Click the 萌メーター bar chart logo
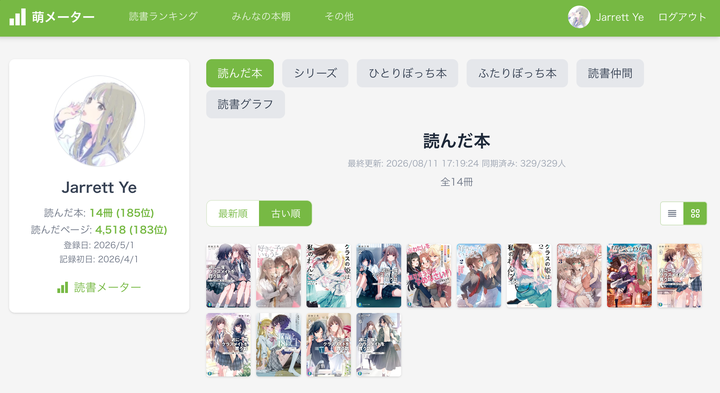720x393 pixels. [17, 17]
